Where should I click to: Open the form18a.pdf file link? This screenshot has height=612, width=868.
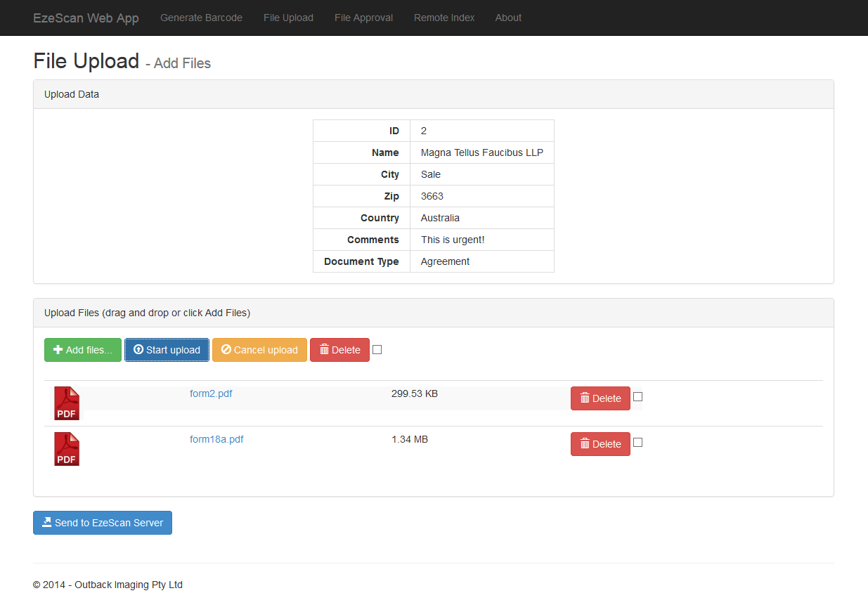(216, 439)
